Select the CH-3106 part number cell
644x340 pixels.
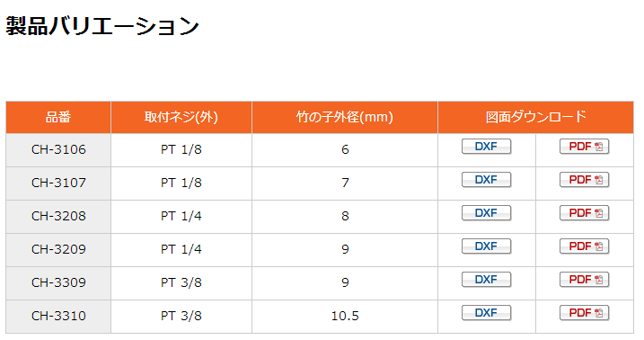coord(58,149)
